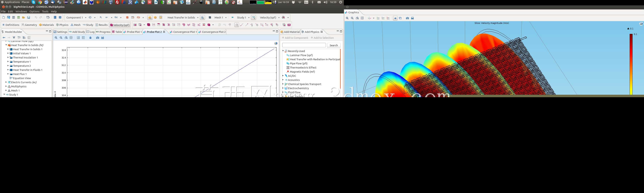
Task: Open the Definitions ribbon tab
Action: pos(11,25)
